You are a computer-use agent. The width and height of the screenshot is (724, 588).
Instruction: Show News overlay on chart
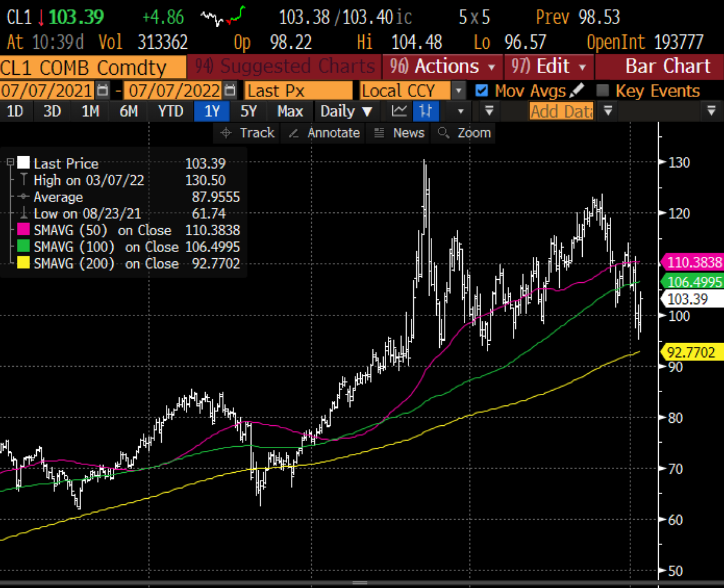point(400,133)
